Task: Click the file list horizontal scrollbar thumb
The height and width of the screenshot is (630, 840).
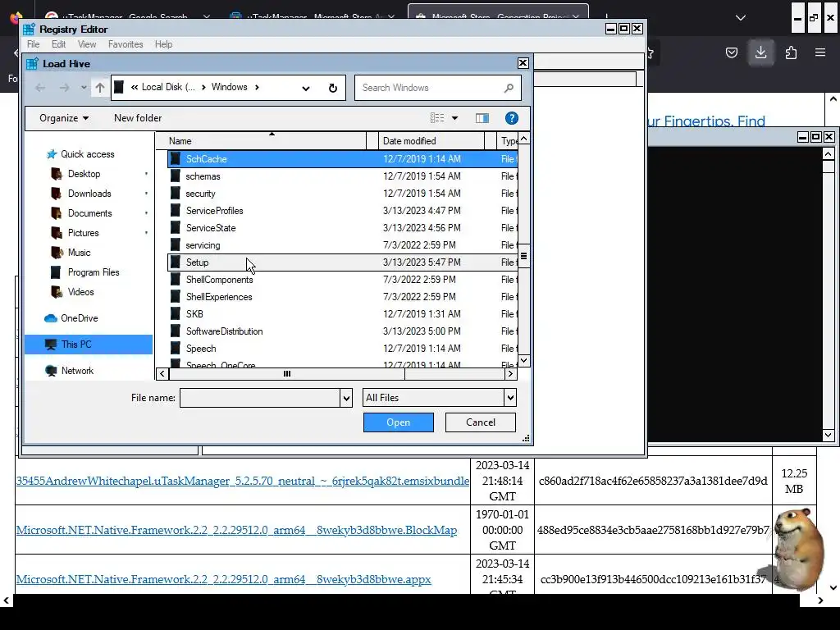Action: click(286, 374)
